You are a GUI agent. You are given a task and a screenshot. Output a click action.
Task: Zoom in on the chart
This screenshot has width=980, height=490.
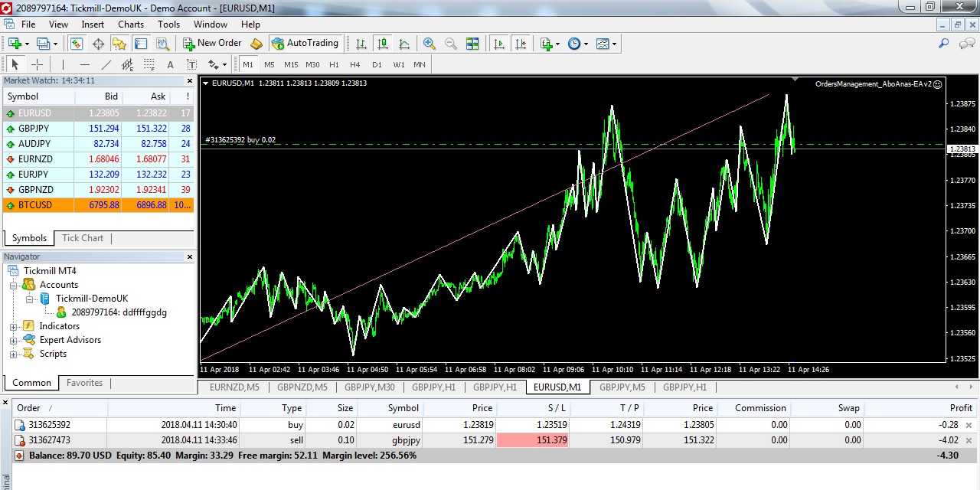tap(430, 44)
